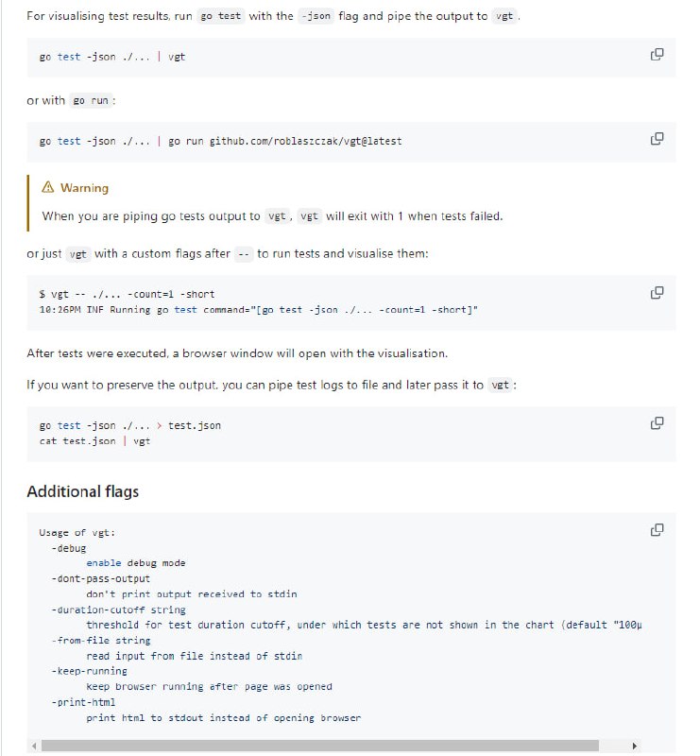The image size is (700, 756).
Task: Copy the first "go test -json | vgt" command
Action: tap(657, 55)
